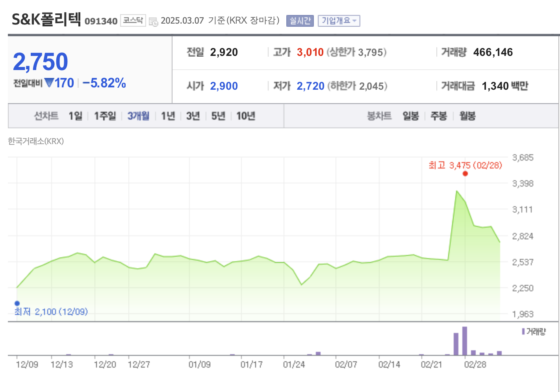The width and height of the screenshot is (560, 392).
Task: Click the tallest purple volume bar
Action: (465, 341)
